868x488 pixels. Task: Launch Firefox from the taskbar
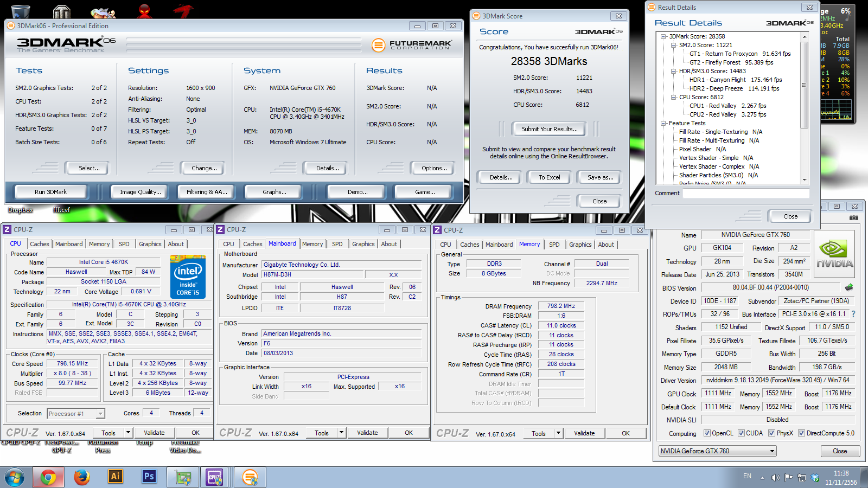82,477
